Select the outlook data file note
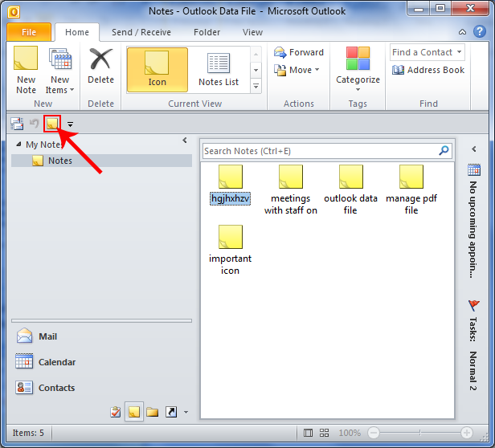Screen dimensions: 495x448 coord(350,190)
